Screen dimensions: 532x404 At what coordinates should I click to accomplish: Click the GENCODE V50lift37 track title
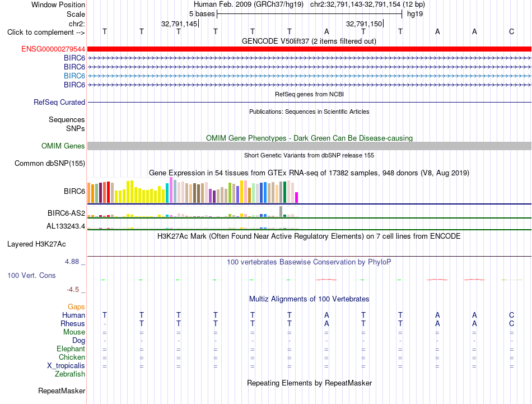tap(309, 41)
